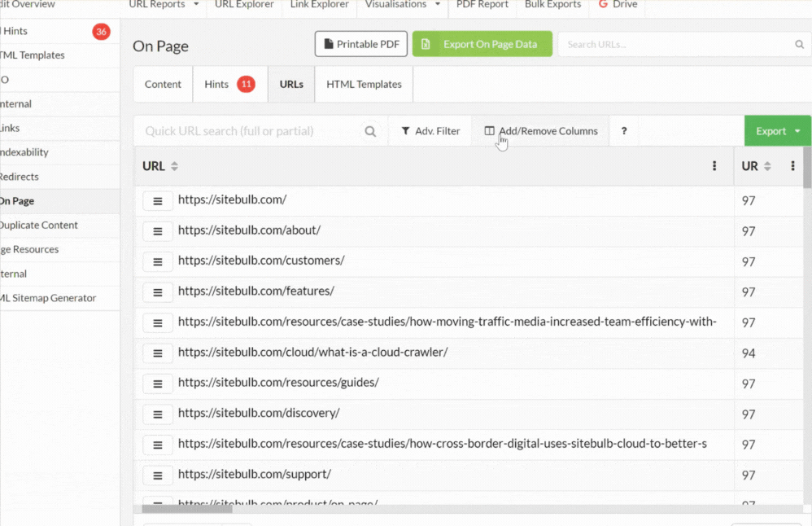
Task: Open Link Explorer in top navigation
Action: click(x=320, y=5)
